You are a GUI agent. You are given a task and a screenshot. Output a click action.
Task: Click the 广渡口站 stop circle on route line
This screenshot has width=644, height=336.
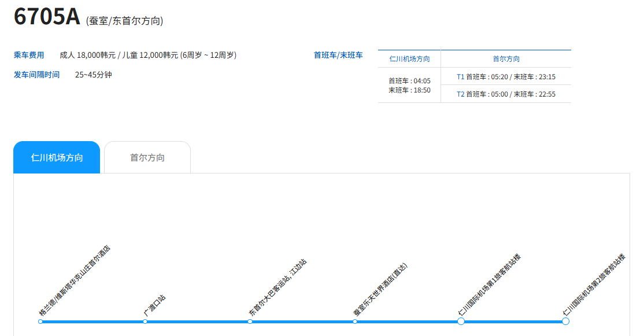tap(145, 322)
